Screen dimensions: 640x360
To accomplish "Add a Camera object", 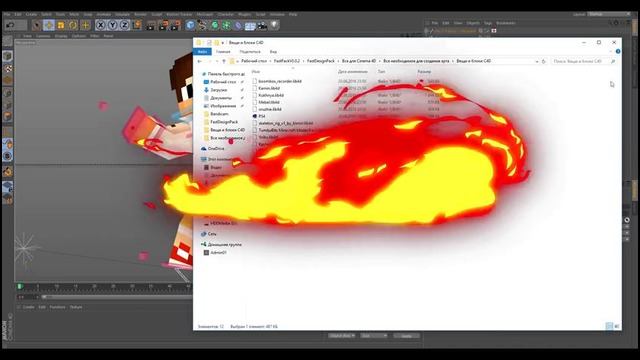I will click(x=262, y=25).
